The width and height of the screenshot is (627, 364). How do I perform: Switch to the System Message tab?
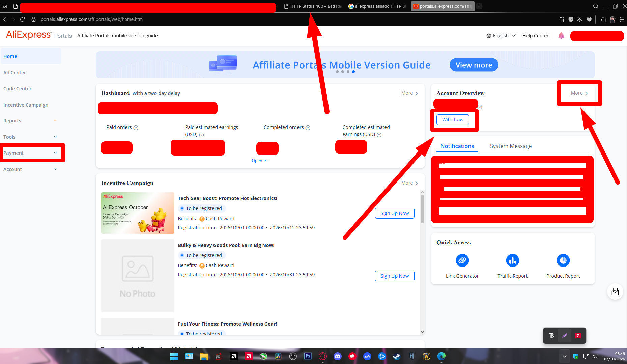coord(511,146)
